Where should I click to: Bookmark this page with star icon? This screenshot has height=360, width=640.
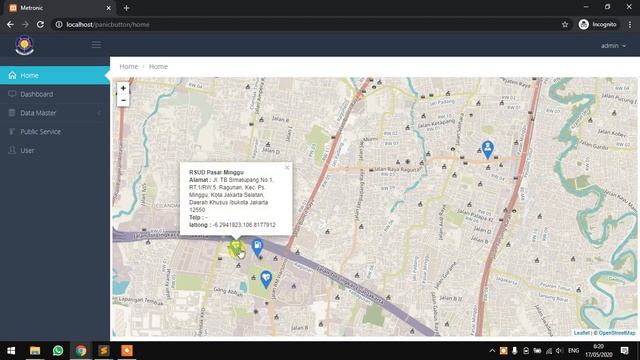click(x=565, y=24)
